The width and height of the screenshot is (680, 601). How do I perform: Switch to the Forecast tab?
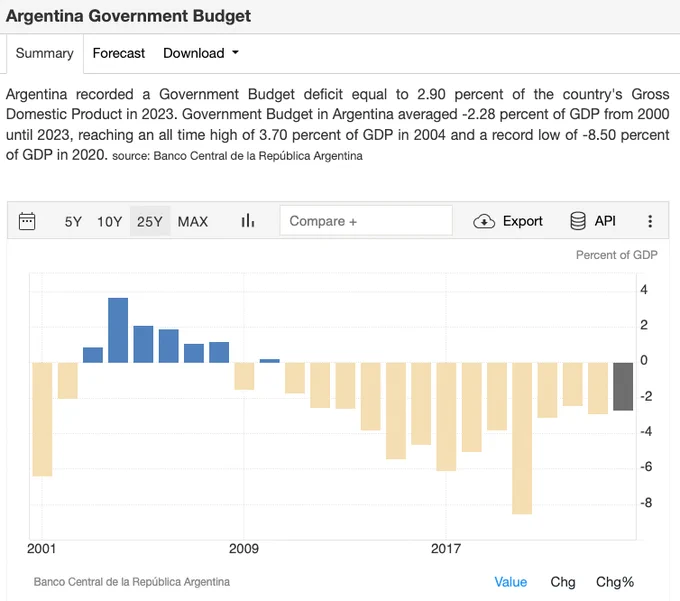(118, 53)
